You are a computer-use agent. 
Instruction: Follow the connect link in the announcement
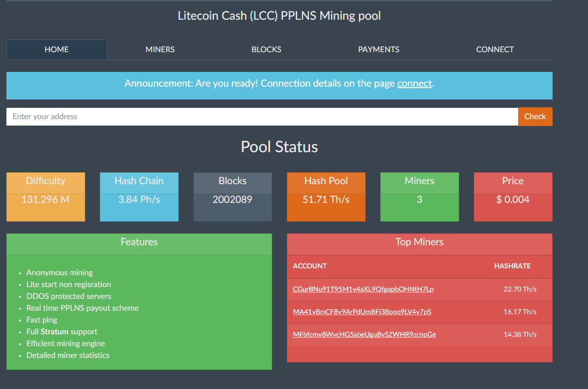tap(414, 84)
